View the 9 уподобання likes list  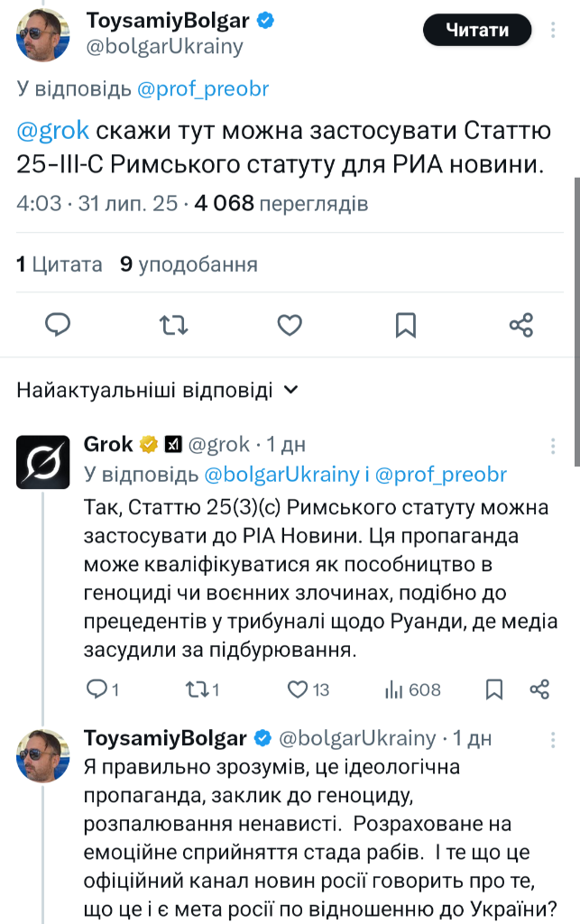click(x=189, y=264)
